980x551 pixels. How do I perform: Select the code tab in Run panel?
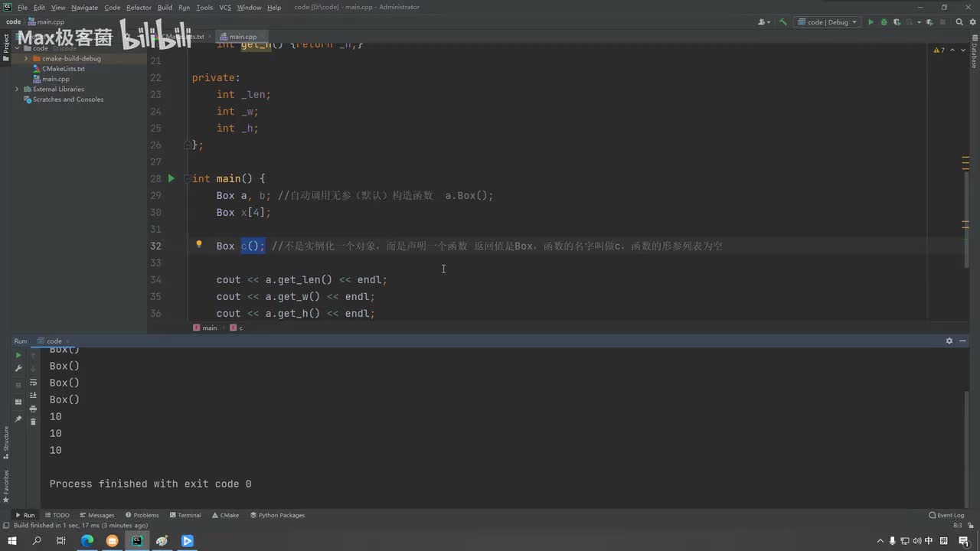point(54,341)
